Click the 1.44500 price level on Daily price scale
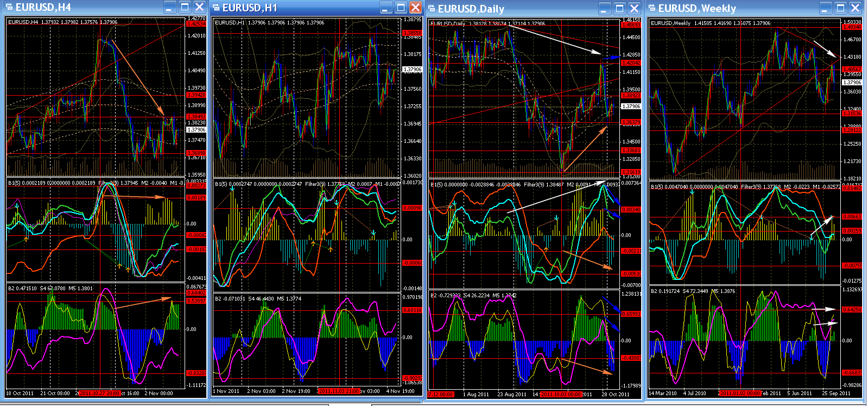 coord(631,38)
